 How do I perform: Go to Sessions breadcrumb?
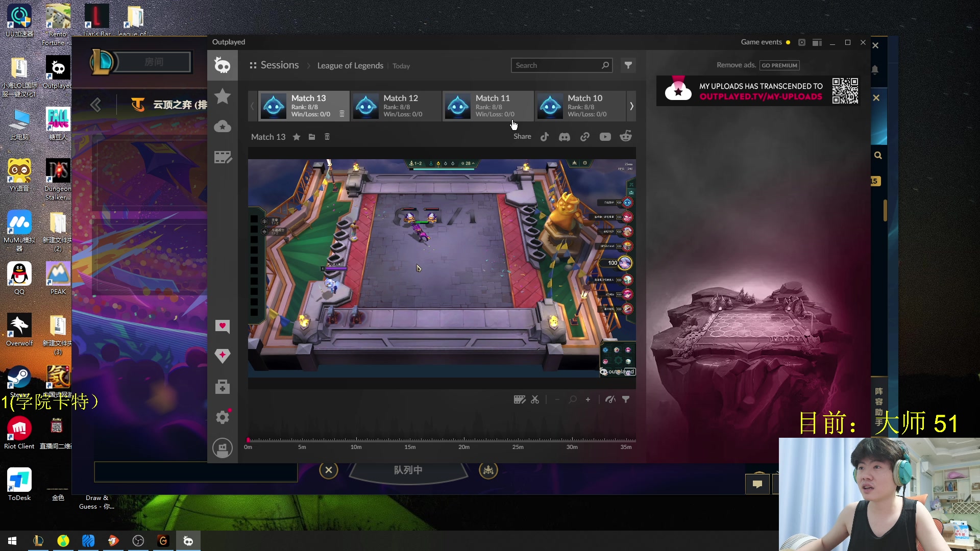pyautogui.click(x=280, y=65)
